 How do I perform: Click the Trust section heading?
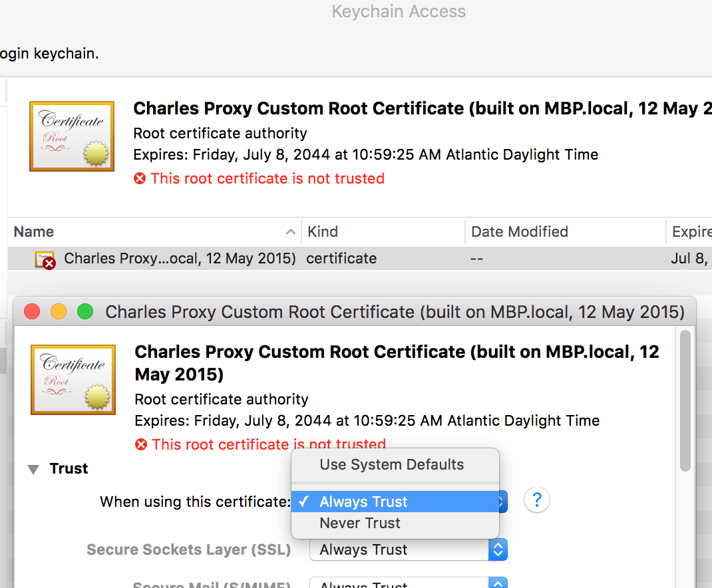[69, 468]
